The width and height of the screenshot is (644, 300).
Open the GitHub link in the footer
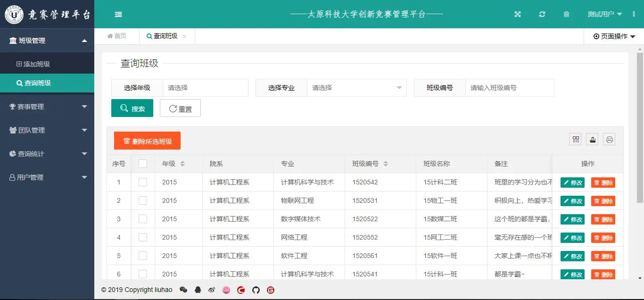256,290
